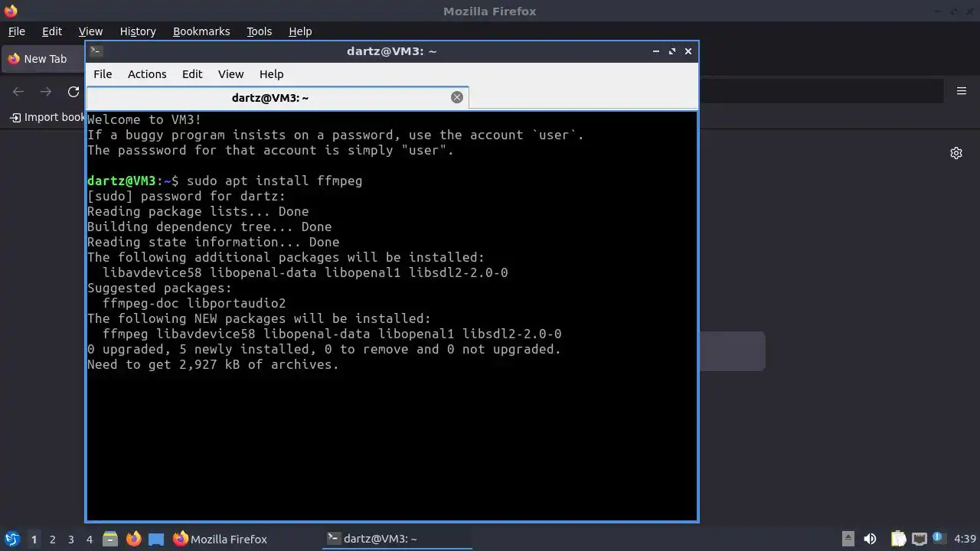
Task: Click 'ffmpeg-doc libportaudio2' suggested packages line
Action: 194,303
